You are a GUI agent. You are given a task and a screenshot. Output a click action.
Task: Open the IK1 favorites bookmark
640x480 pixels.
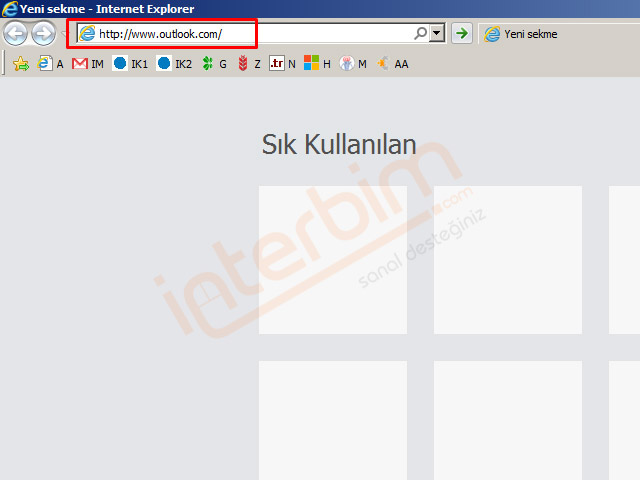tap(130, 64)
